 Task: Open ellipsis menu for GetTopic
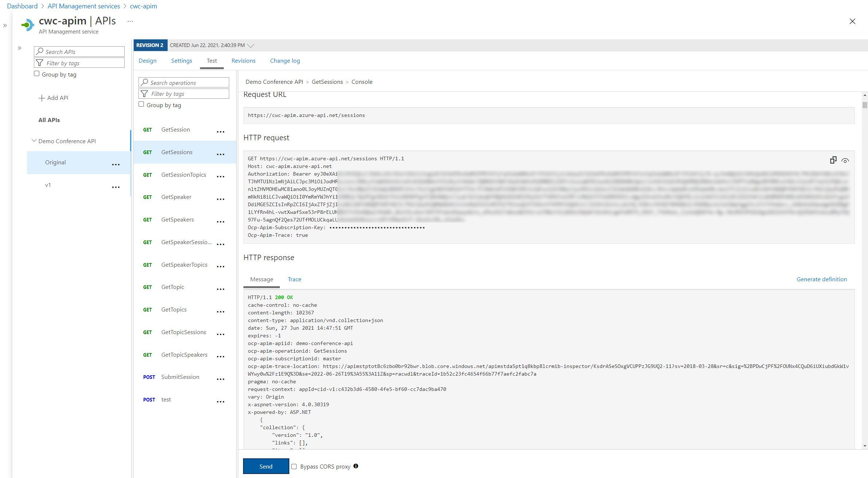click(220, 289)
